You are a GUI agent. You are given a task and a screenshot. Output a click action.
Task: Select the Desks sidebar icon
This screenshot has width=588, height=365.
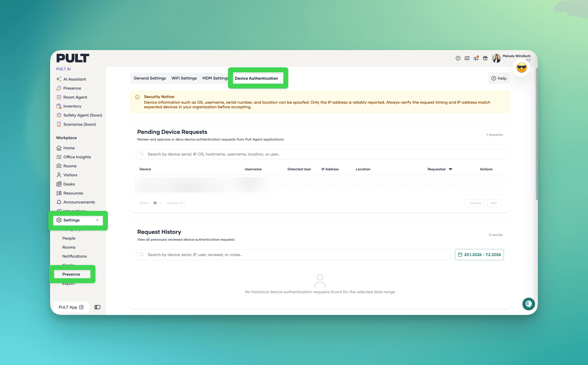(x=59, y=184)
